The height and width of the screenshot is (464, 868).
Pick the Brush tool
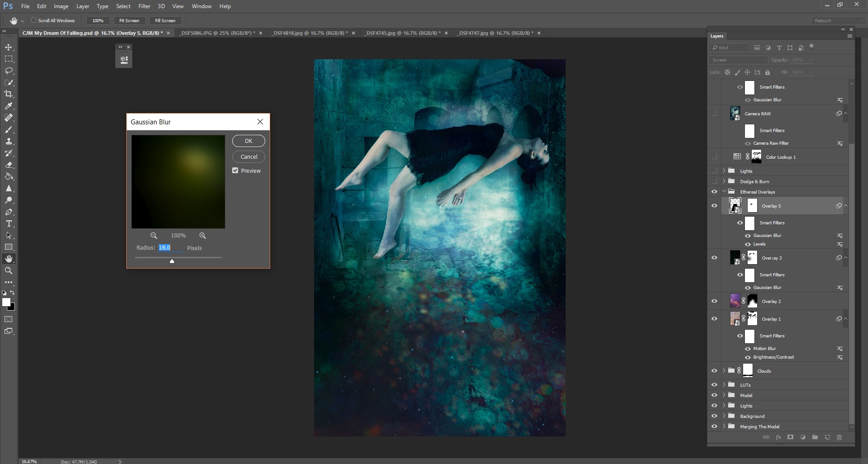pyautogui.click(x=9, y=130)
